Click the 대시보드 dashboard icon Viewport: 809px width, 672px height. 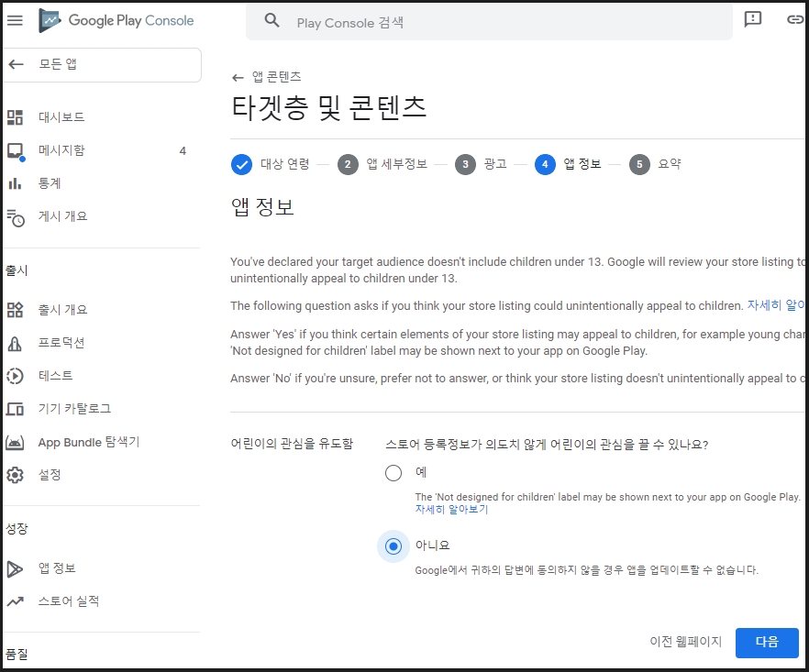15,117
